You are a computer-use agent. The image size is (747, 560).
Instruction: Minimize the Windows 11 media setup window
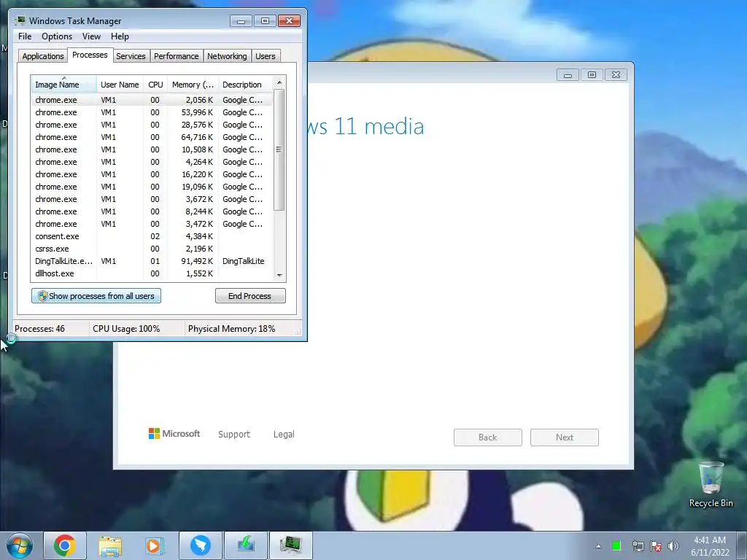[x=568, y=75]
